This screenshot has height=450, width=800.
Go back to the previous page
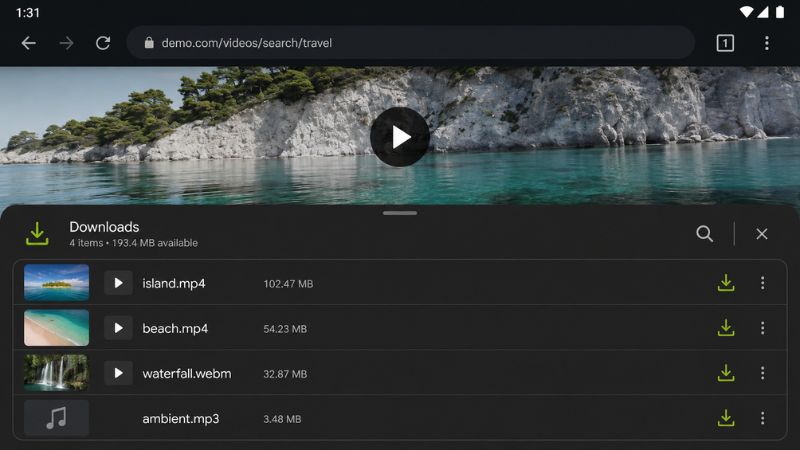[29, 43]
